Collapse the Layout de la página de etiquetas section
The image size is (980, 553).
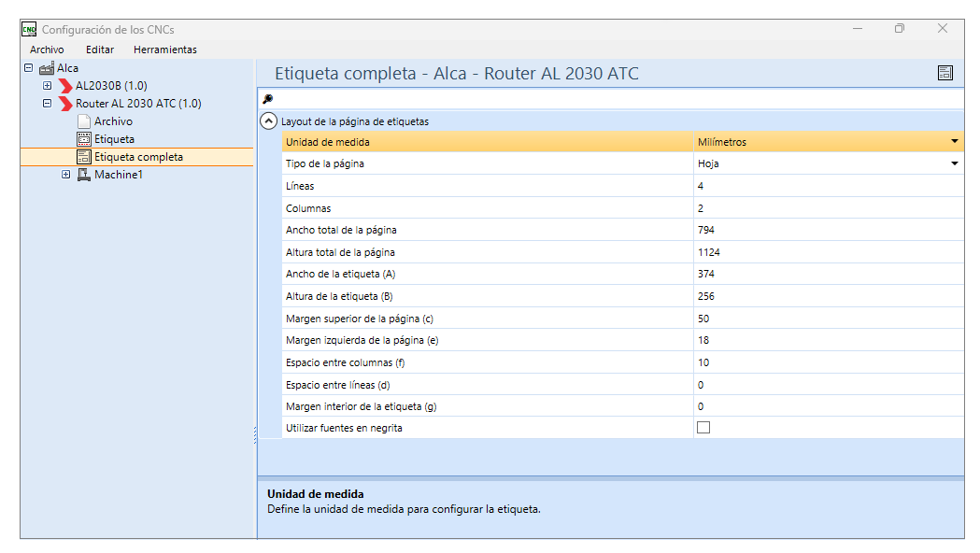[268, 121]
